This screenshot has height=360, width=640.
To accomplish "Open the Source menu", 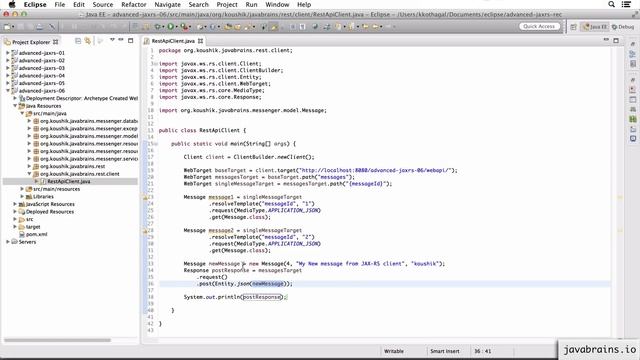I will [103, 4].
